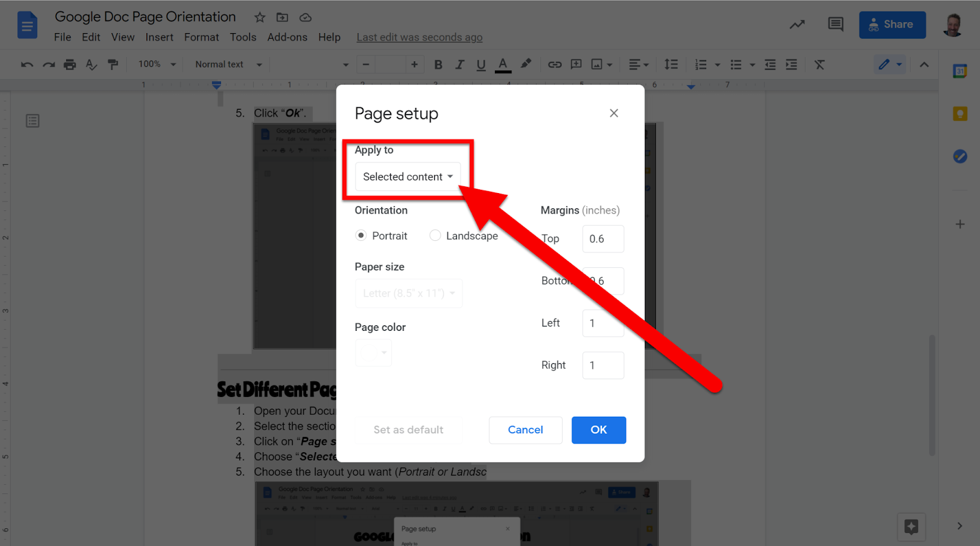Open the Format menu
The width and height of the screenshot is (980, 546).
pos(202,37)
